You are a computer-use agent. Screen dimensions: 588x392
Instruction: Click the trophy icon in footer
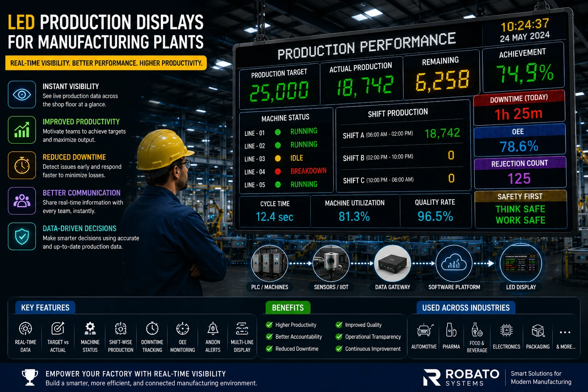30,377
